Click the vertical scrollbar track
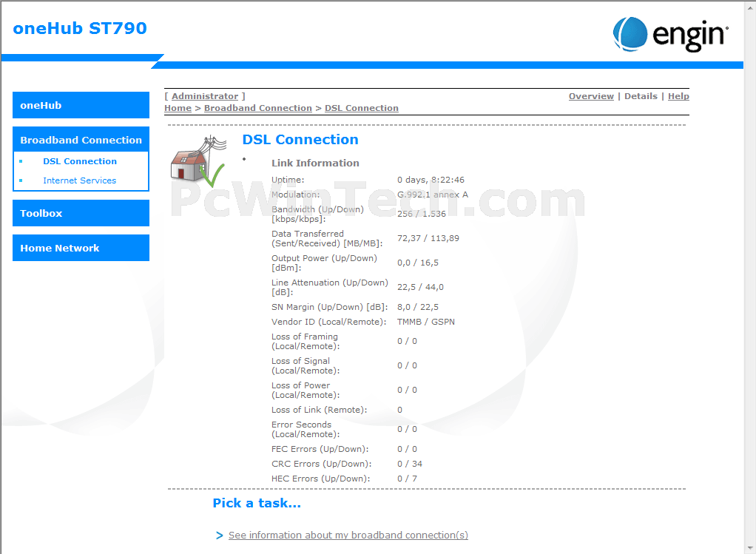 point(750,280)
